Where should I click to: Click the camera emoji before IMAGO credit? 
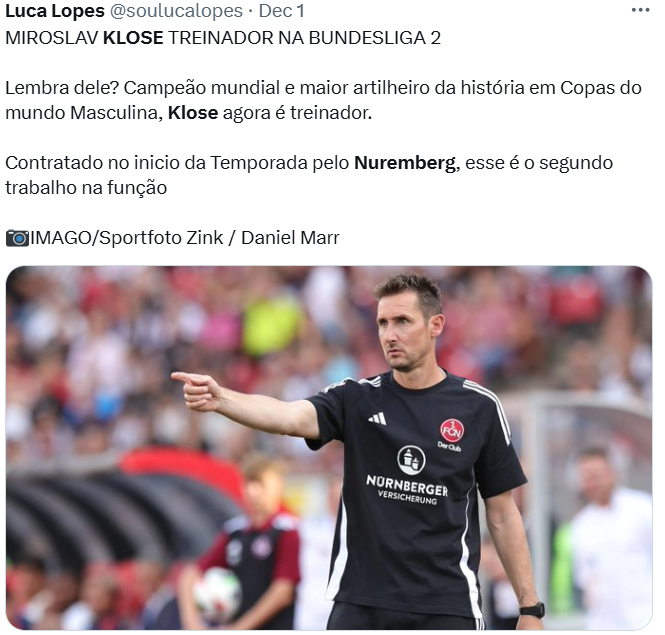tap(17, 238)
